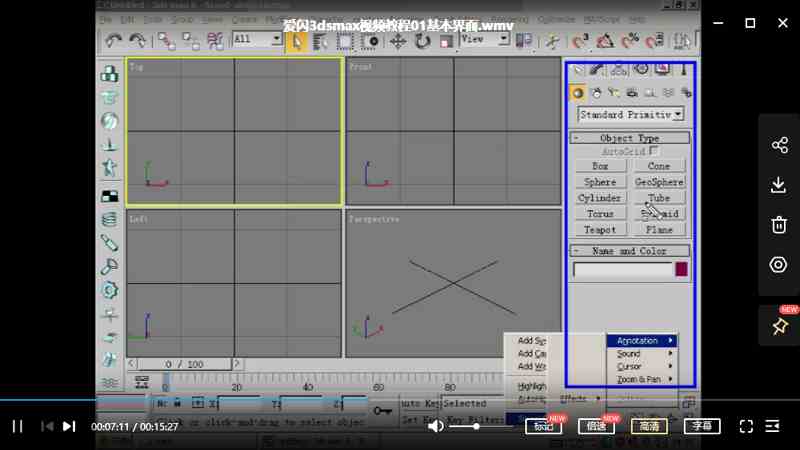Click the share icon in right sidebar
Viewport: 800px width, 450px height.
pyautogui.click(x=779, y=145)
